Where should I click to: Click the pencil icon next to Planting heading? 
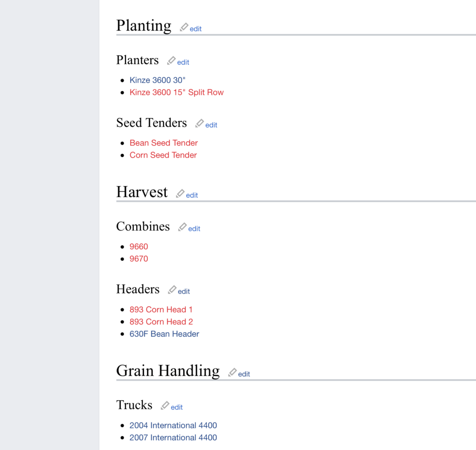click(184, 27)
